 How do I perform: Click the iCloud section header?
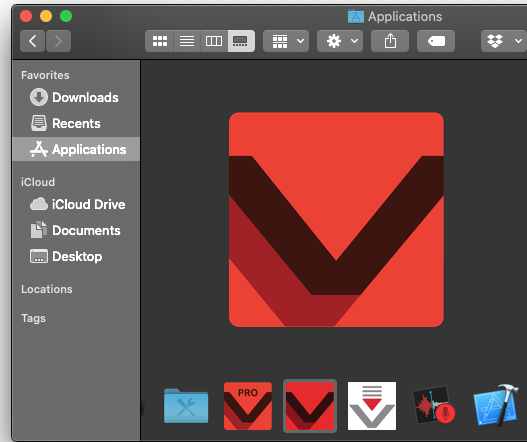[x=38, y=182]
